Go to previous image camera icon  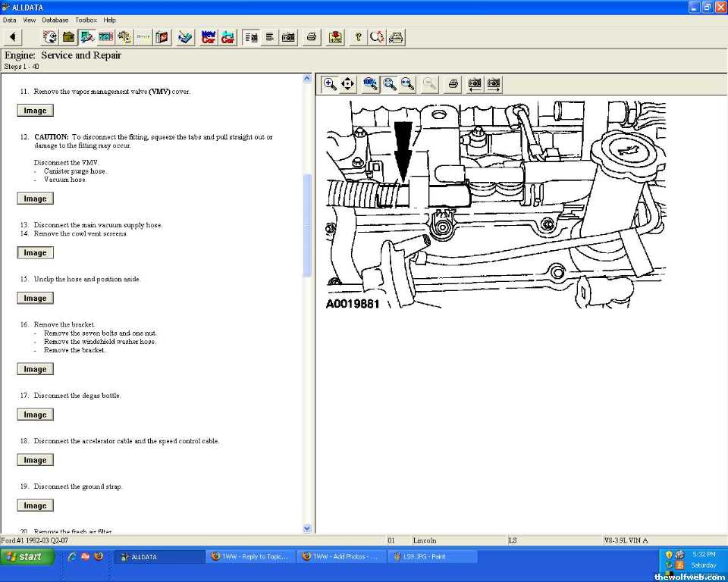(x=475, y=84)
